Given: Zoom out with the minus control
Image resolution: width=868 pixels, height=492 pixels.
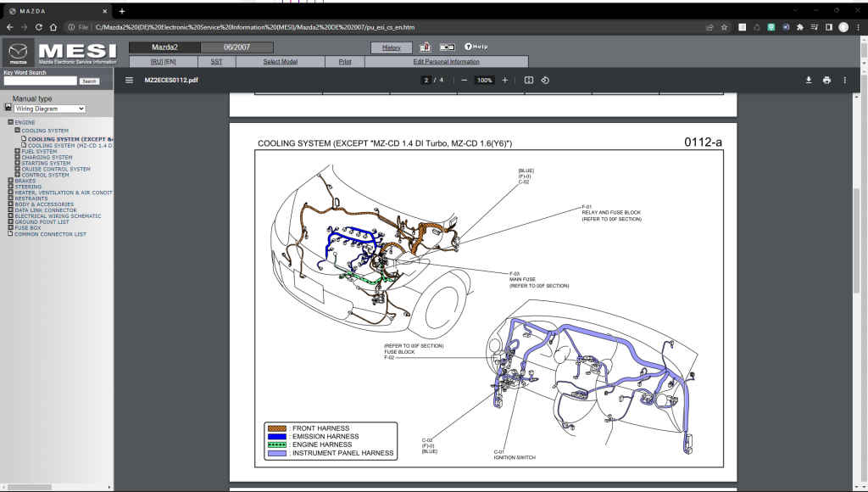Looking at the screenshot, I should coord(464,80).
